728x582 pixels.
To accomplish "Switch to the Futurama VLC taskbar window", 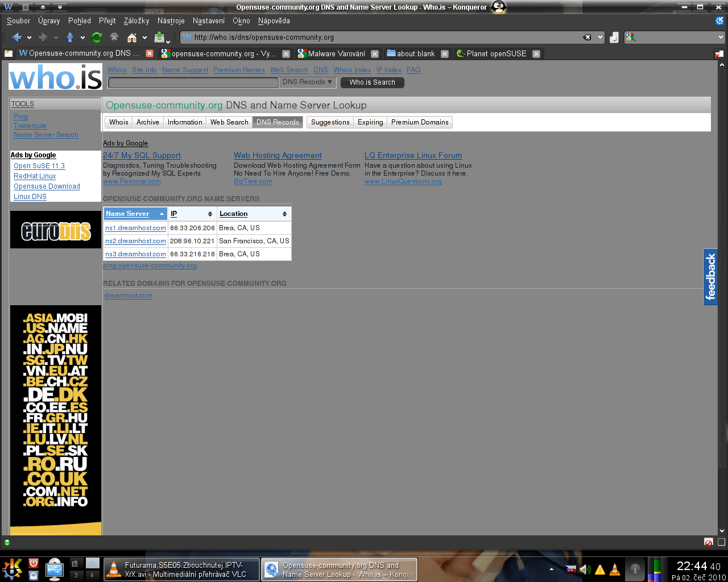I will (181, 569).
